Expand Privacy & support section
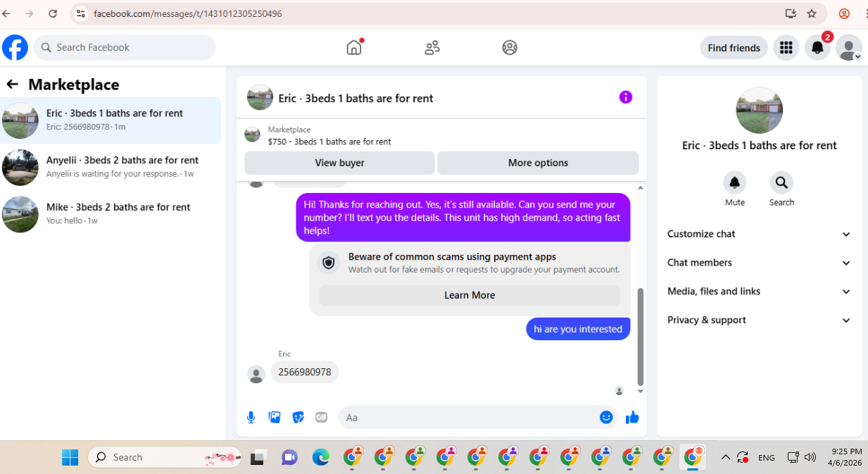Screen dimensions: 868x474 pyautogui.click(x=759, y=320)
